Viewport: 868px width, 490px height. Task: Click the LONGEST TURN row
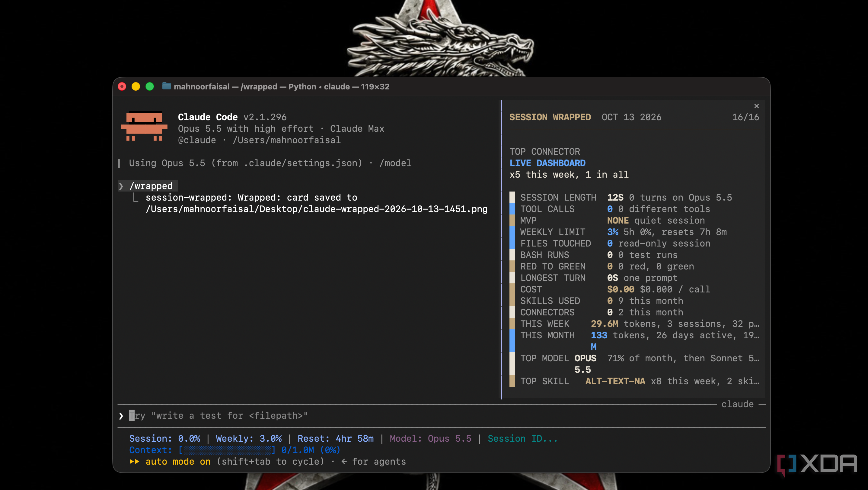(634, 278)
